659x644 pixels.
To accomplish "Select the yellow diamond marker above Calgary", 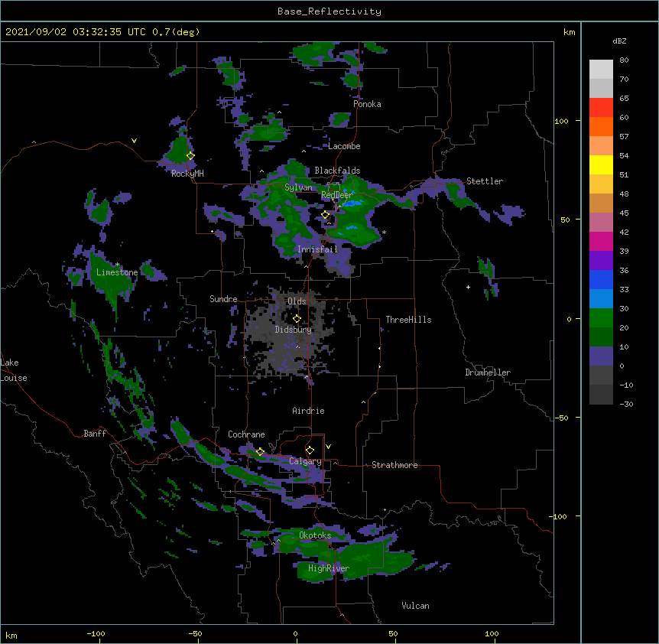I will coord(310,450).
